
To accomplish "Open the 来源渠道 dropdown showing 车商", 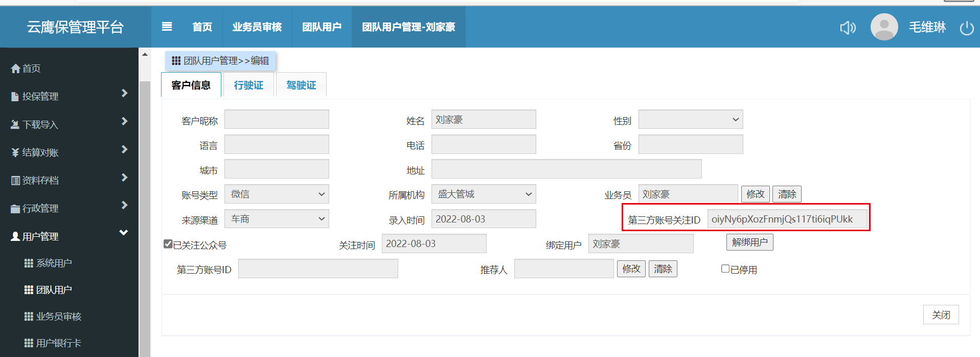I will coord(277,219).
